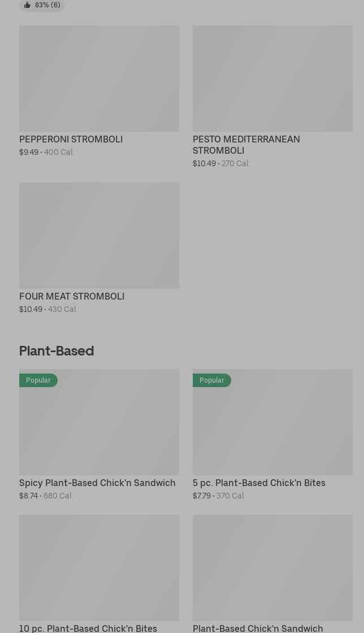Open the 10 pc. Plant-Based Chick'n Bites image
This screenshot has height=633, width=364.
(99, 567)
